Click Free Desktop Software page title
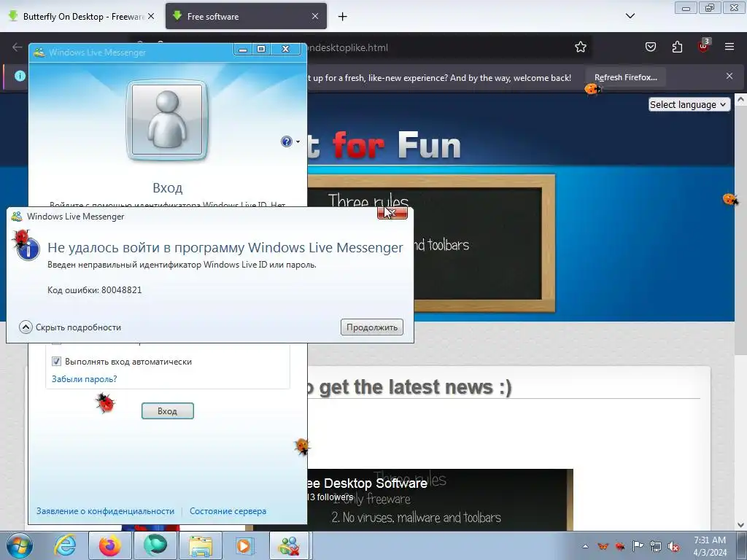Viewport: 747px width, 560px height. [368, 483]
